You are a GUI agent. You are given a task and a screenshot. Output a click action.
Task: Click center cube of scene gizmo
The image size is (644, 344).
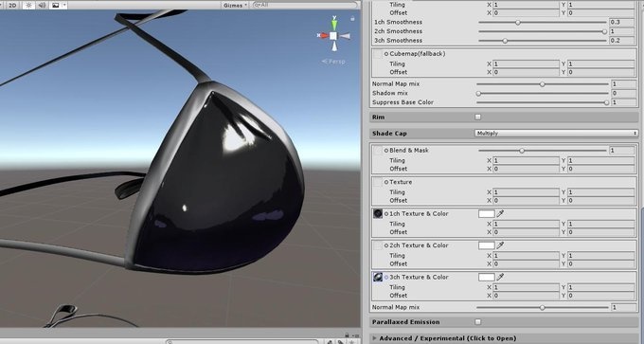[333, 36]
